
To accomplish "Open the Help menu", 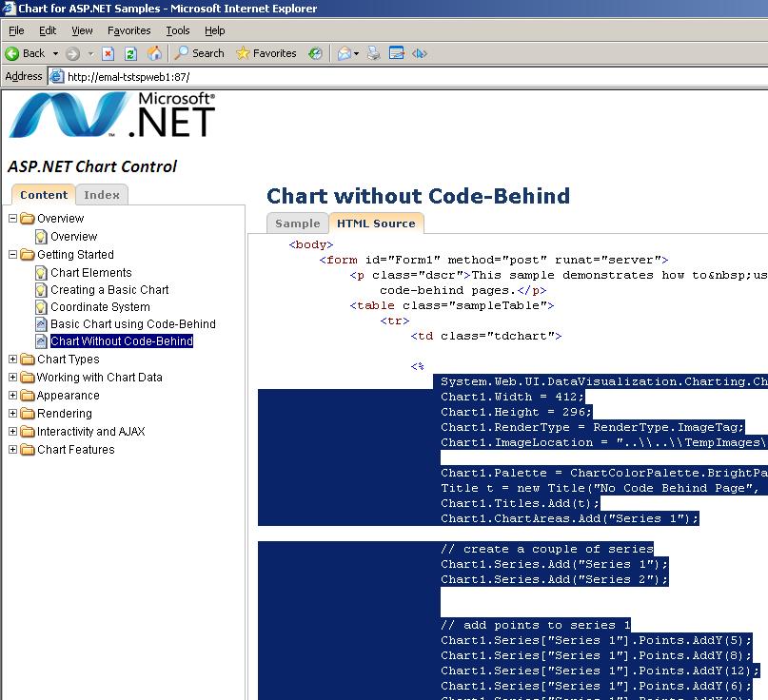I will click(214, 30).
